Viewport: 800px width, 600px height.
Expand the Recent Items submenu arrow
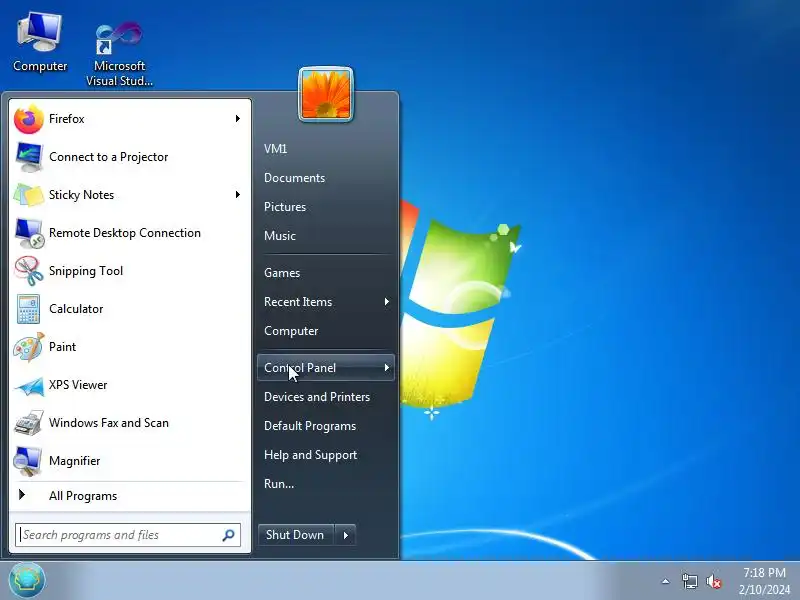click(387, 302)
